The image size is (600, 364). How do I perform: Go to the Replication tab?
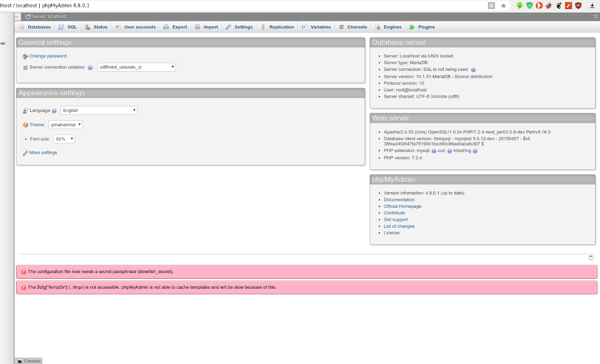coord(277,27)
